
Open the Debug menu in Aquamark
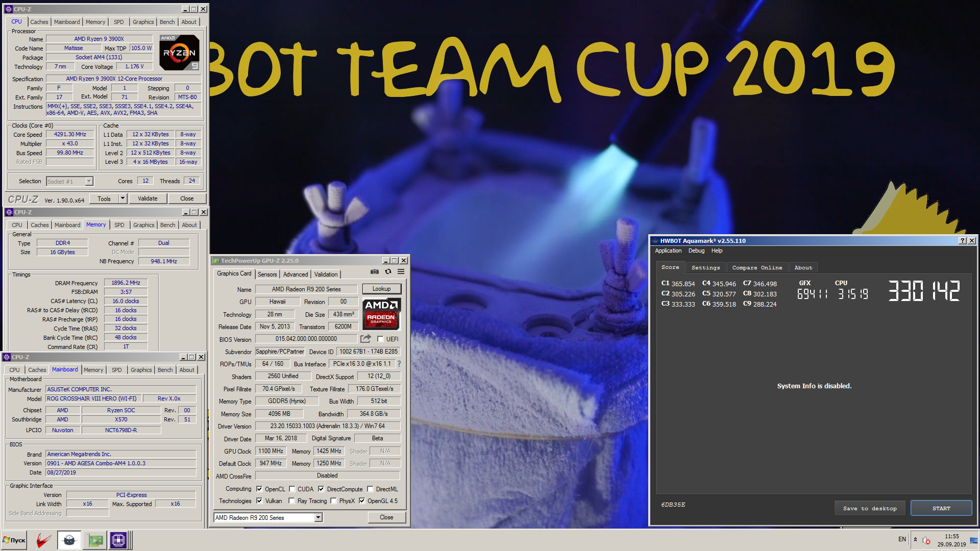[x=696, y=251]
